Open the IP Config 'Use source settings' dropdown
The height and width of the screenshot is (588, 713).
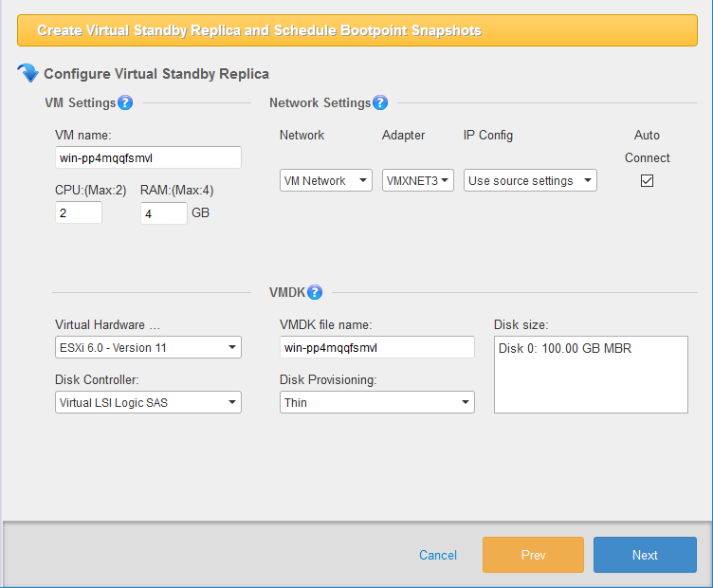click(530, 180)
